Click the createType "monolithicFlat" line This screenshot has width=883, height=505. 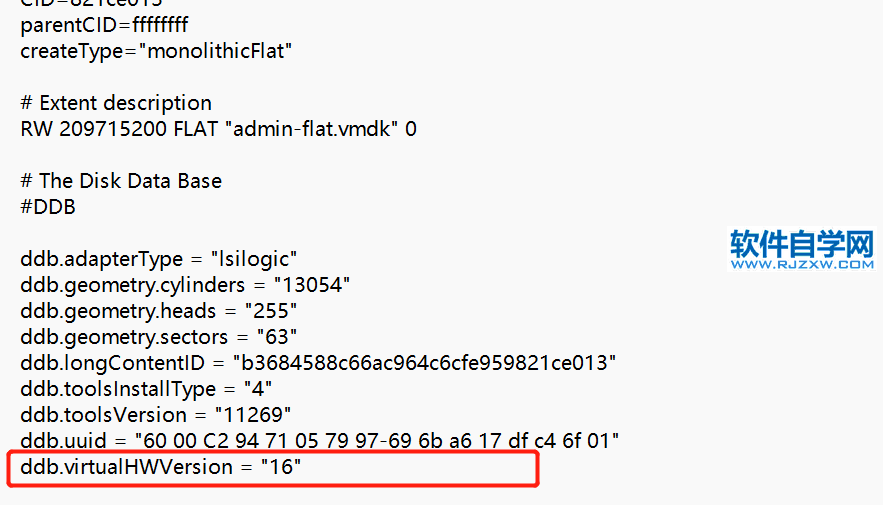[156, 50]
